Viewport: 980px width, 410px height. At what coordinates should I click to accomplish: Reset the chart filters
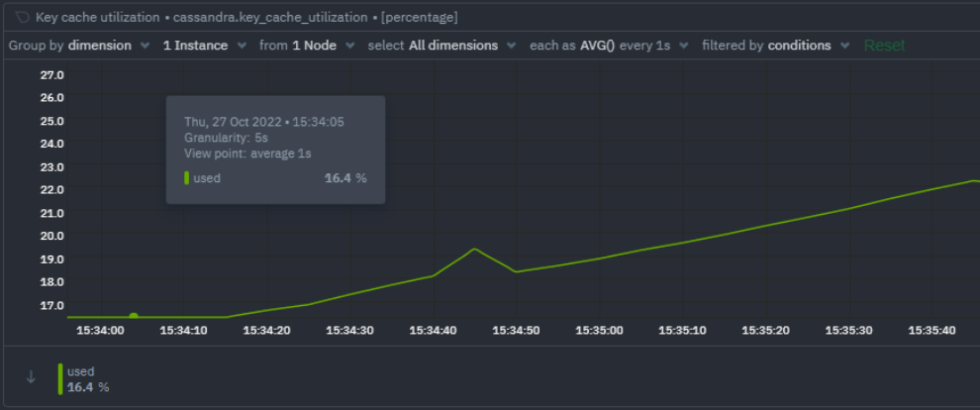click(x=884, y=46)
